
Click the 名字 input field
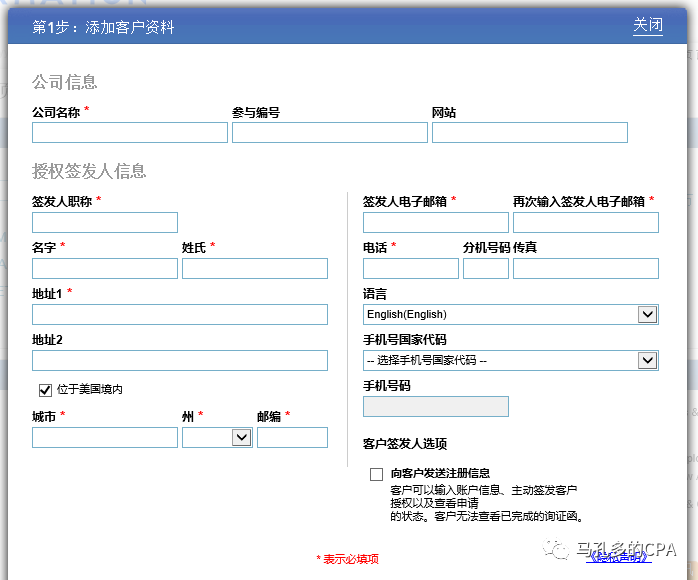(105, 268)
